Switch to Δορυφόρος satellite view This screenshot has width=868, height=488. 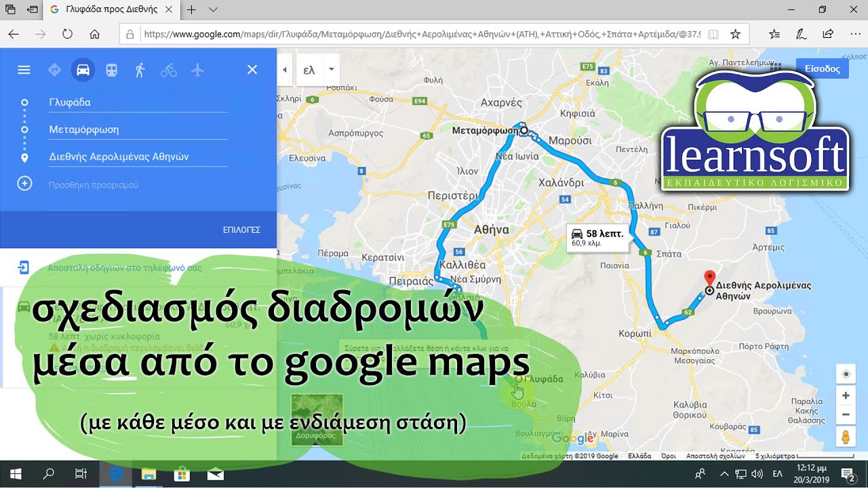pyautogui.click(x=317, y=420)
